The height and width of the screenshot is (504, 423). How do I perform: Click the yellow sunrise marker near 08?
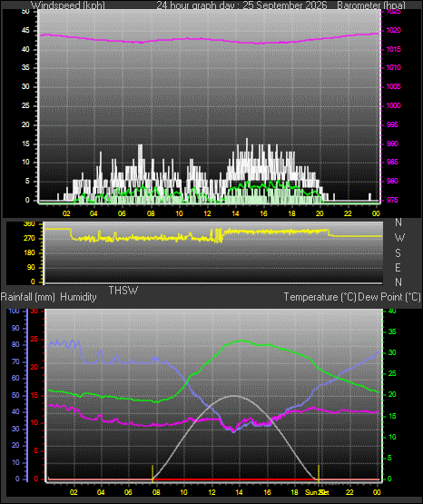click(152, 473)
